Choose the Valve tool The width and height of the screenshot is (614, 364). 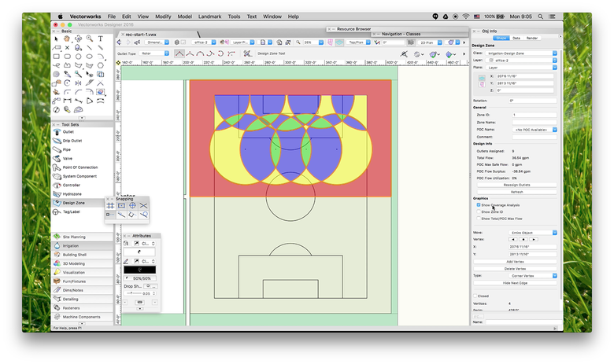(68, 157)
